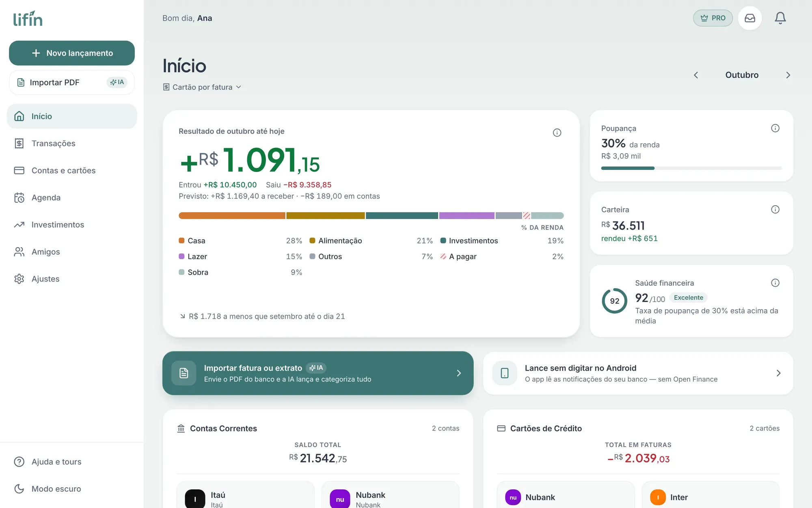Click the phone icon in Android banner
The width and height of the screenshot is (812, 508).
click(505, 373)
